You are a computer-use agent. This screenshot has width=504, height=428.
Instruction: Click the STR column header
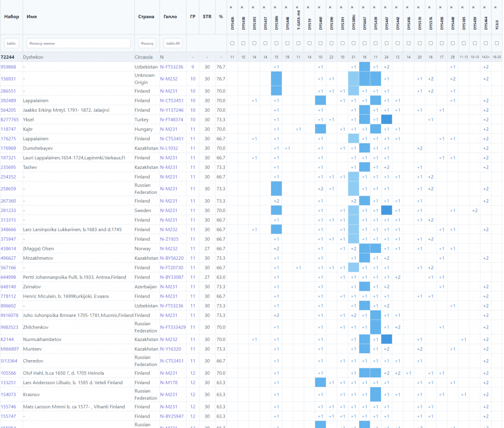pyautogui.click(x=207, y=17)
